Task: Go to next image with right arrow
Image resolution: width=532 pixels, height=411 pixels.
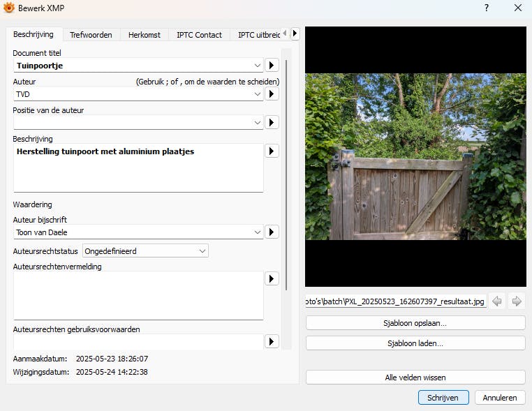Action: [517, 301]
